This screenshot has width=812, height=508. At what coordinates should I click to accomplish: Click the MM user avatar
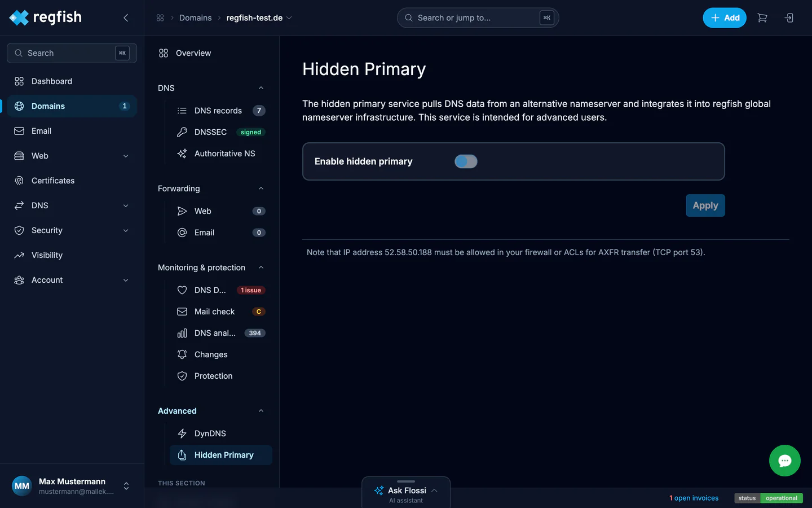(x=22, y=486)
